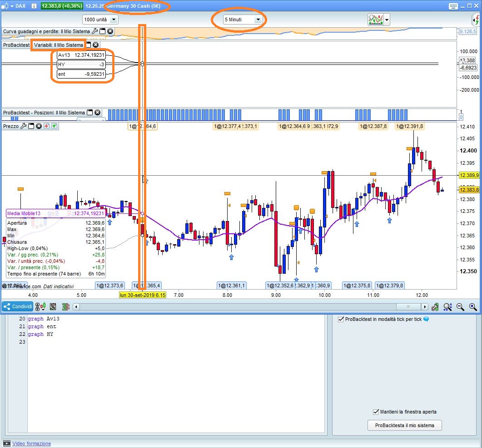Image resolution: width=482 pixels, height=448 pixels.
Task: Click the bottom trade label 1@12.379,8
Action: pos(389,286)
